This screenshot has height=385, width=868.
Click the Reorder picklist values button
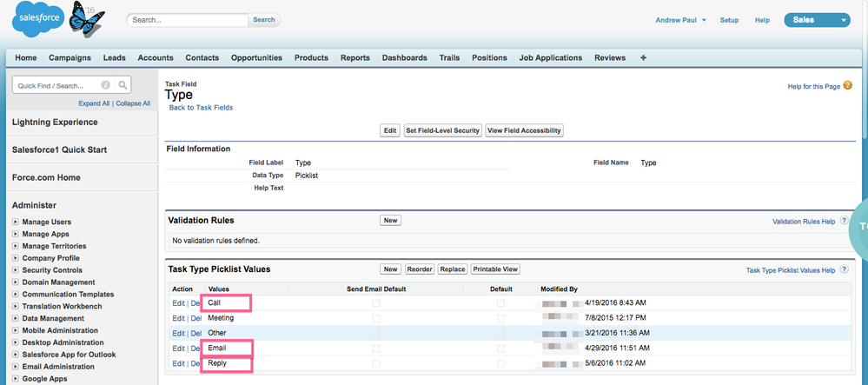point(420,269)
